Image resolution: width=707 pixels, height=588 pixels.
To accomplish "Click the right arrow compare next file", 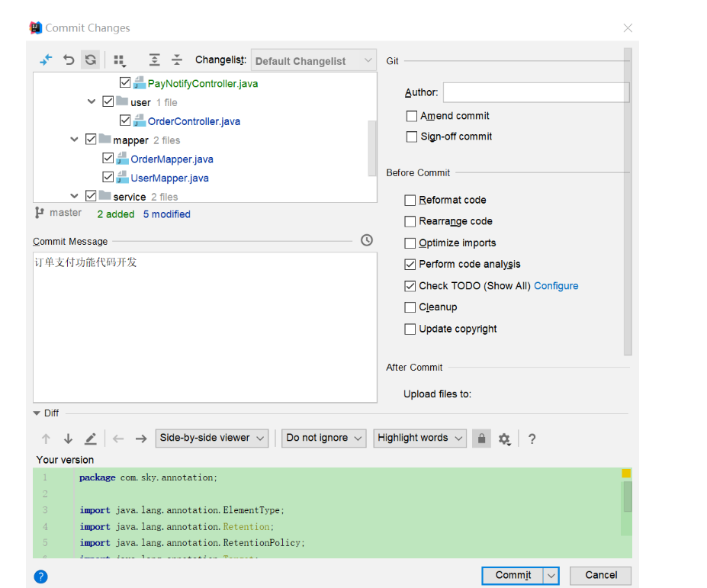I will 141,439.
